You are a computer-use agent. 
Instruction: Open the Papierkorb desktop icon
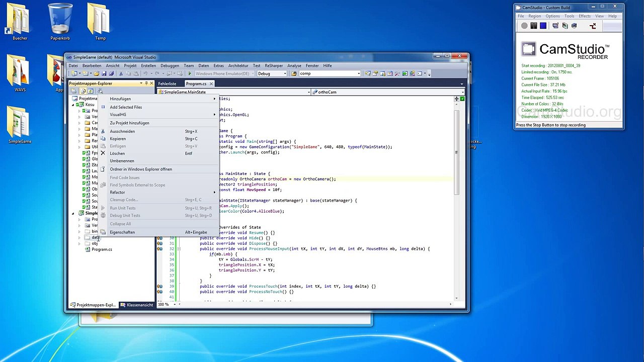click(60, 22)
